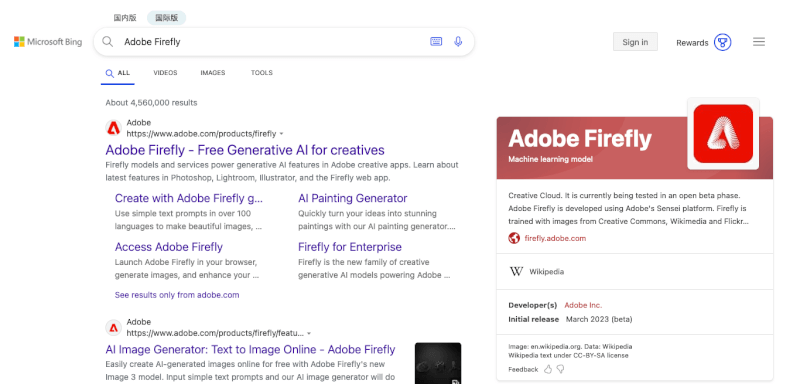The width and height of the screenshot is (800, 384).
Task: Click 'Wikipedia text under CC-BY-SA license' text
Action: tap(568, 355)
